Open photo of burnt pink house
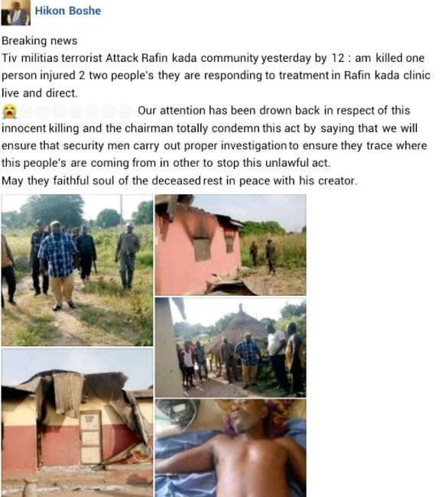 [x=231, y=245]
